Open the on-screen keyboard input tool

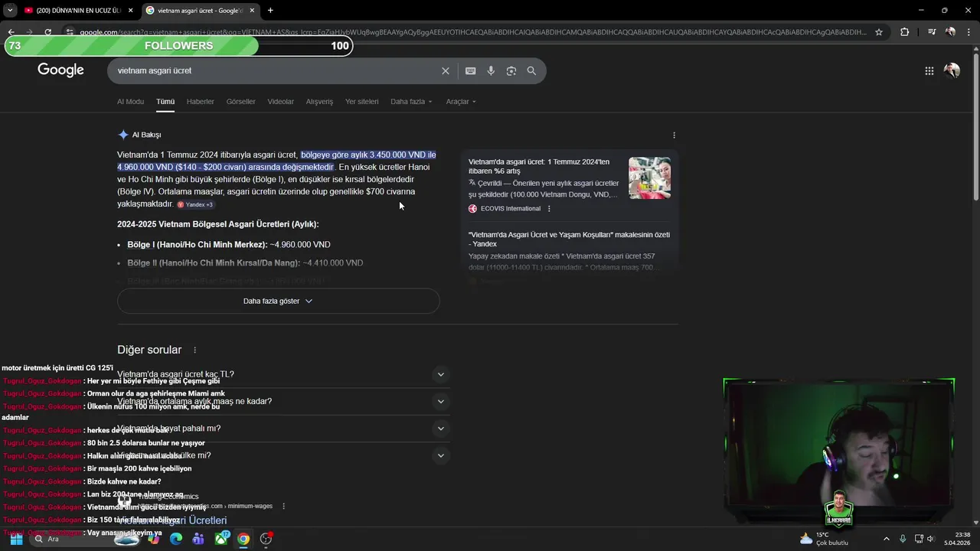[x=470, y=70]
